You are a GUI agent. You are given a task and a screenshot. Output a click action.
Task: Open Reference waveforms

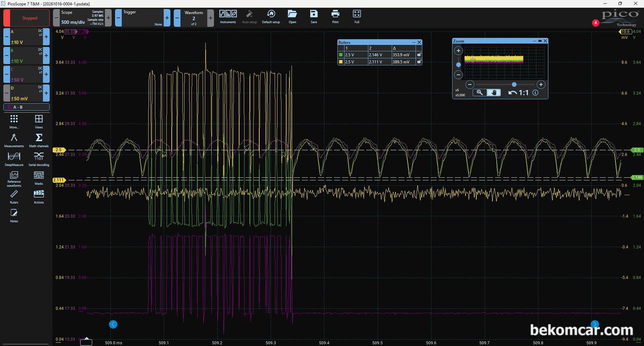[14, 179]
